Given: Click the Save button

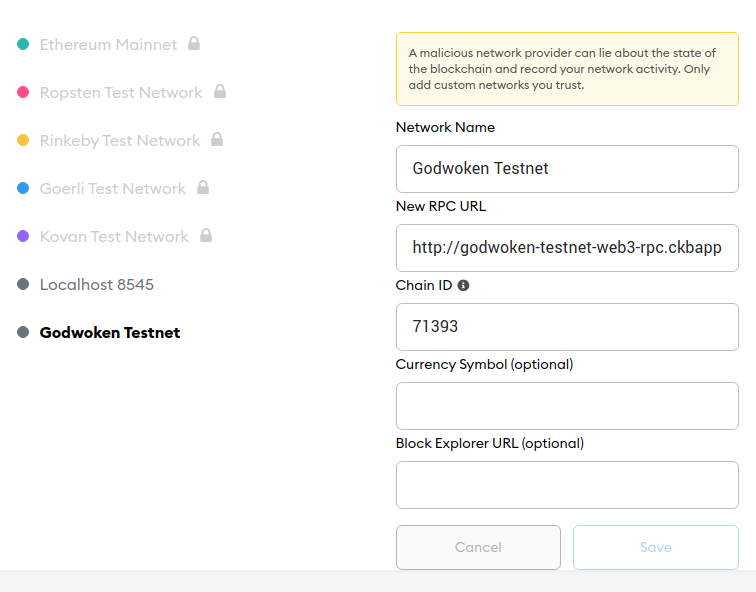Looking at the screenshot, I should (655, 547).
